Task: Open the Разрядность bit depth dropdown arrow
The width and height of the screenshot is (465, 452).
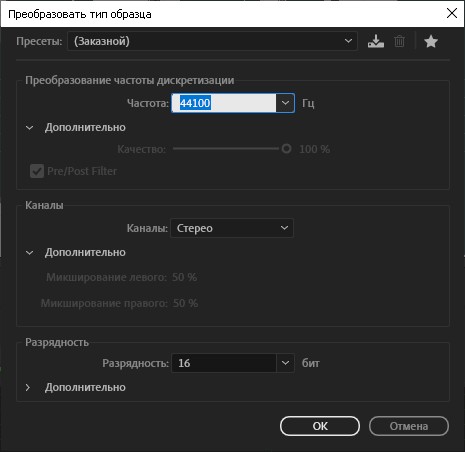Action: pyautogui.click(x=285, y=363)
